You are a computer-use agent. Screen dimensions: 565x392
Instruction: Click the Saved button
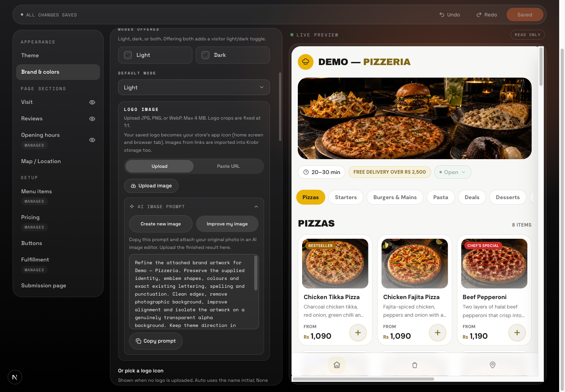(x=525, y=15)
